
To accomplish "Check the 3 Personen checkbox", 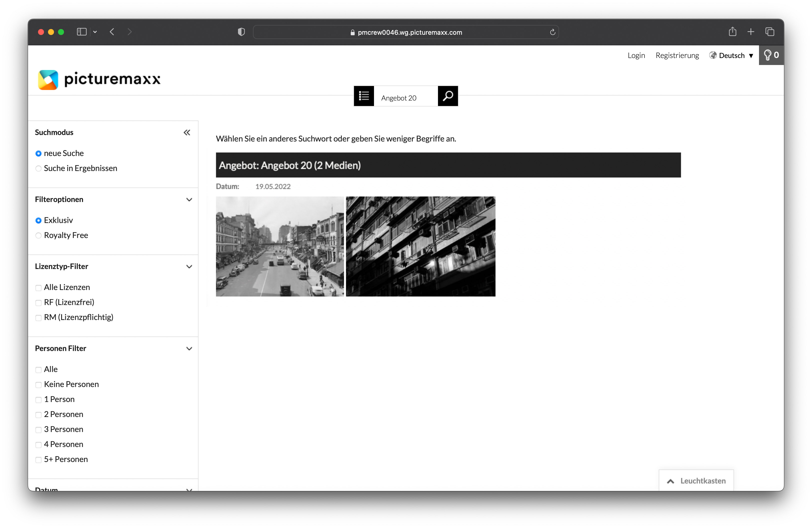I will (x=38, y=429).
